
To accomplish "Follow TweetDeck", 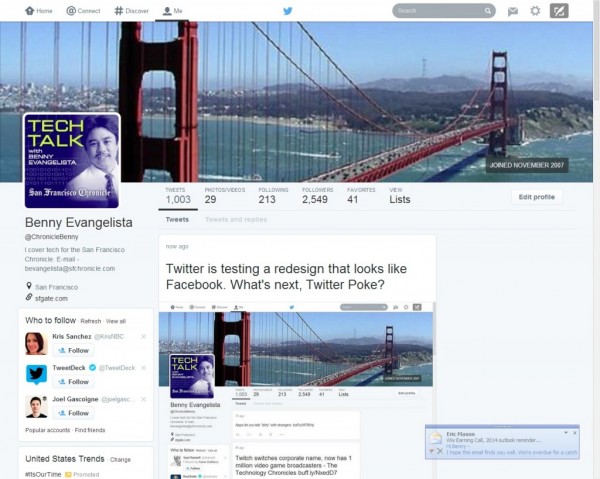I will (73, 382).
